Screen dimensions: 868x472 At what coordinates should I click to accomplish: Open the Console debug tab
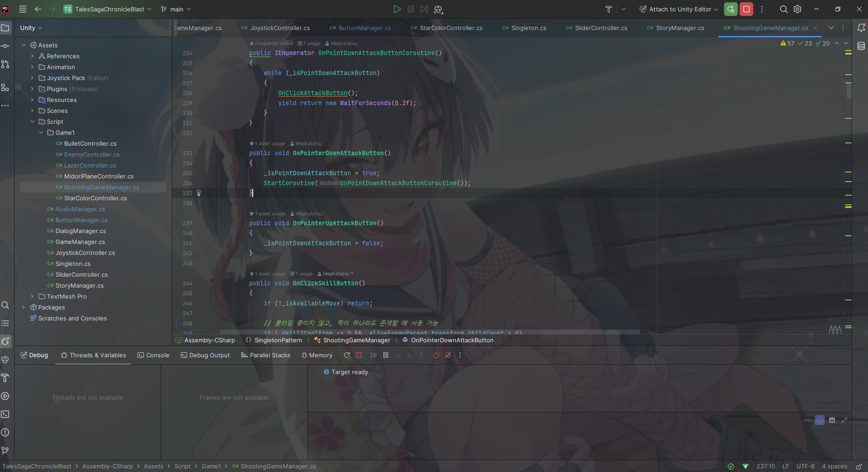coord(153,355)
